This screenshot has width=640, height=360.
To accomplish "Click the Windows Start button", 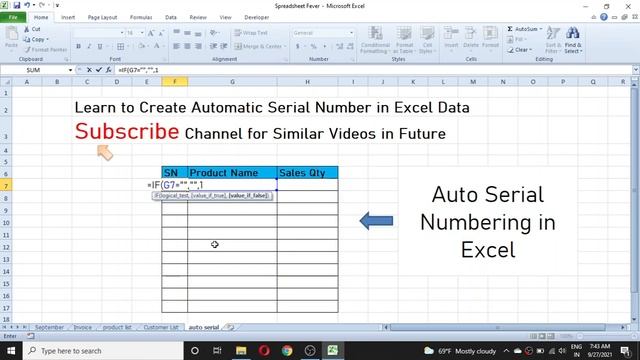I will point(11,351).
